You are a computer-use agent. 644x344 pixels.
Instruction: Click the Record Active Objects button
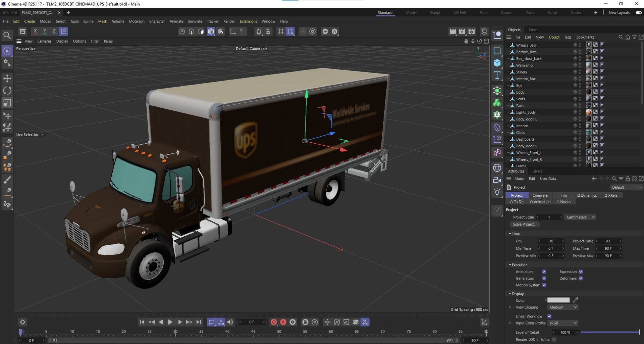point(274,322)
